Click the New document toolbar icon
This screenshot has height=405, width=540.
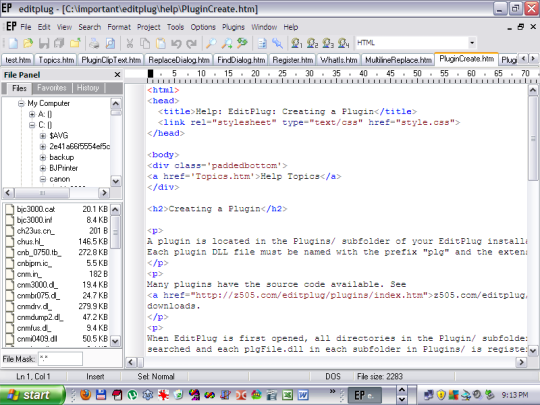coord(13,43)
